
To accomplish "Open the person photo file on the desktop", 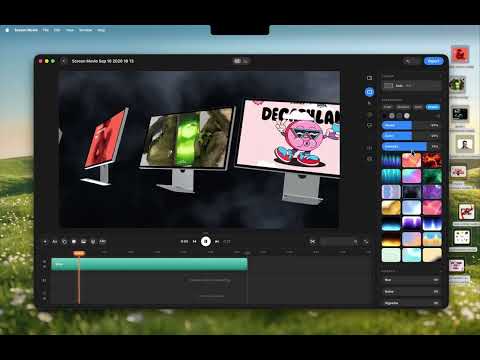I will [x=465, y=144].
